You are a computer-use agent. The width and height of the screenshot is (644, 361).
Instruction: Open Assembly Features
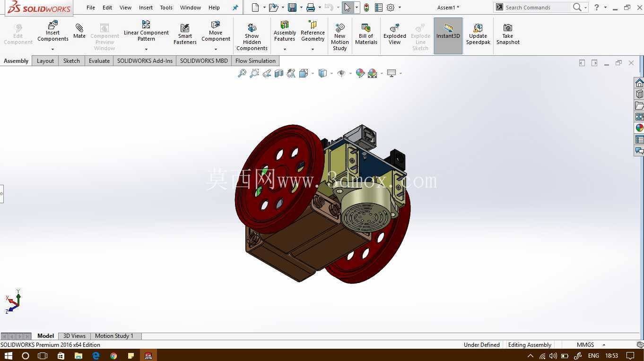coord(285,31)
